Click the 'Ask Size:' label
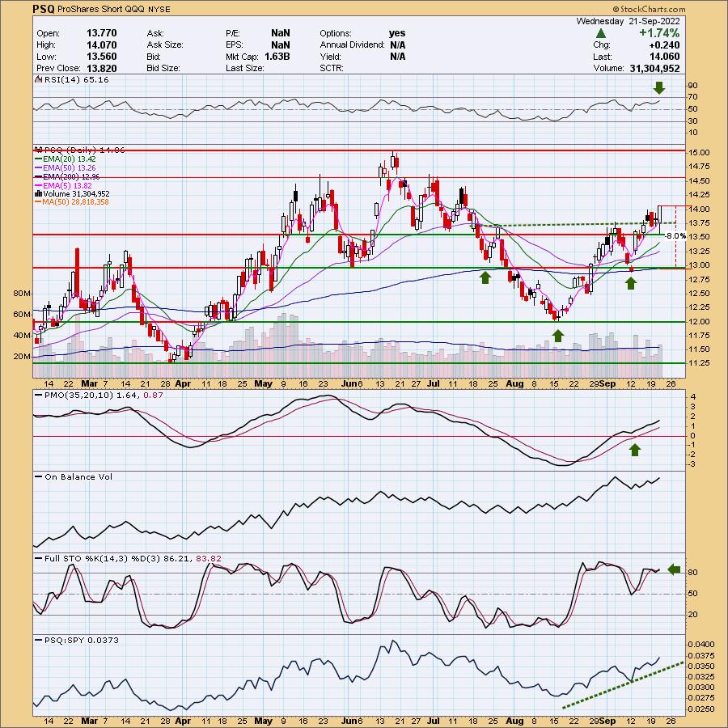This screenshot has width=728, height=728. [165, 45]
